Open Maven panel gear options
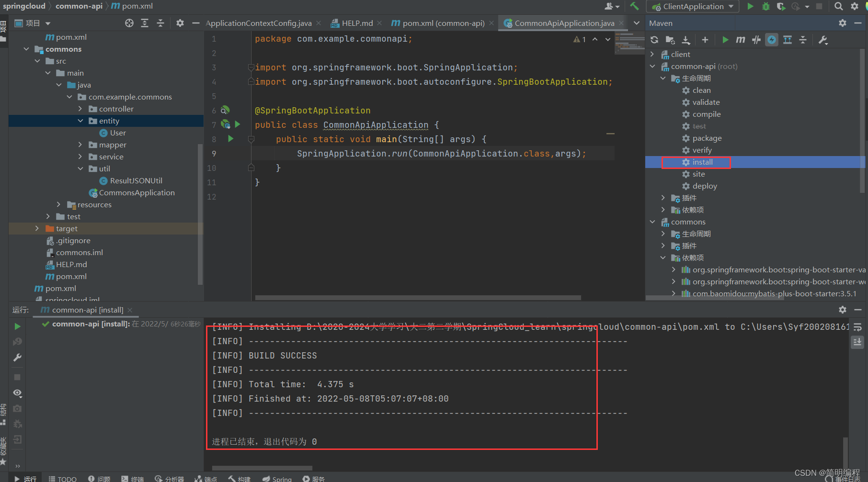The image size is (868, 482). click(x=843, y=23)
